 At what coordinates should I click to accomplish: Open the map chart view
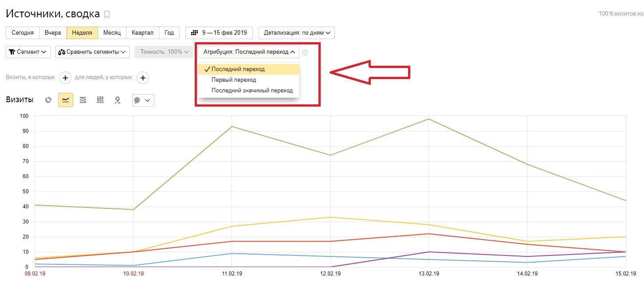click(x=118, y=100)
